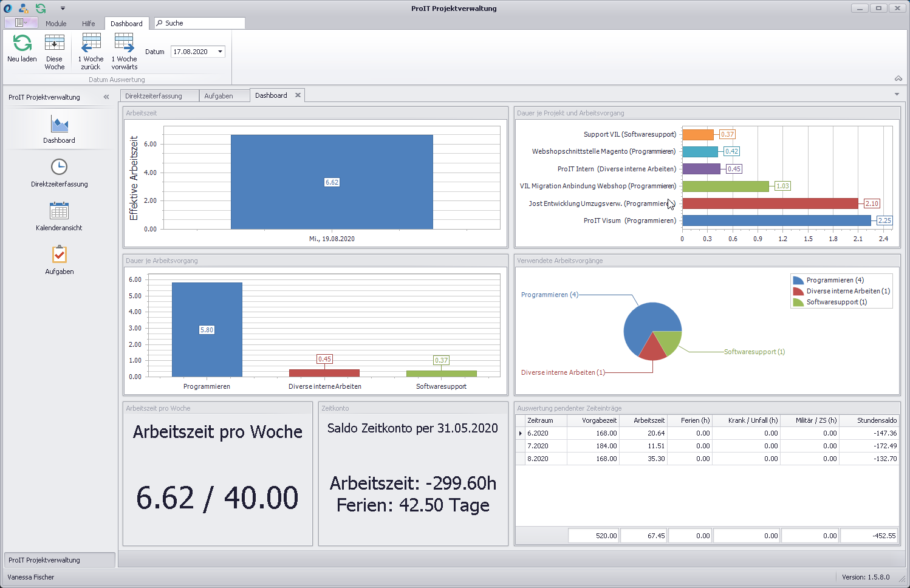This screenshot has height=588, width=910.
Task: Close the Dashboard document tab
Action: (x=298, y=95)
